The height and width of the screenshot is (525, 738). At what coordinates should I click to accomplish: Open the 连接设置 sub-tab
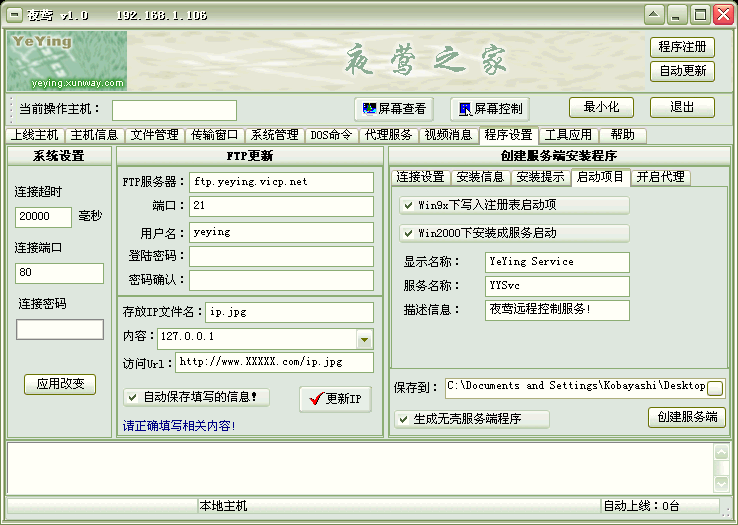click(x=420, y=177)
